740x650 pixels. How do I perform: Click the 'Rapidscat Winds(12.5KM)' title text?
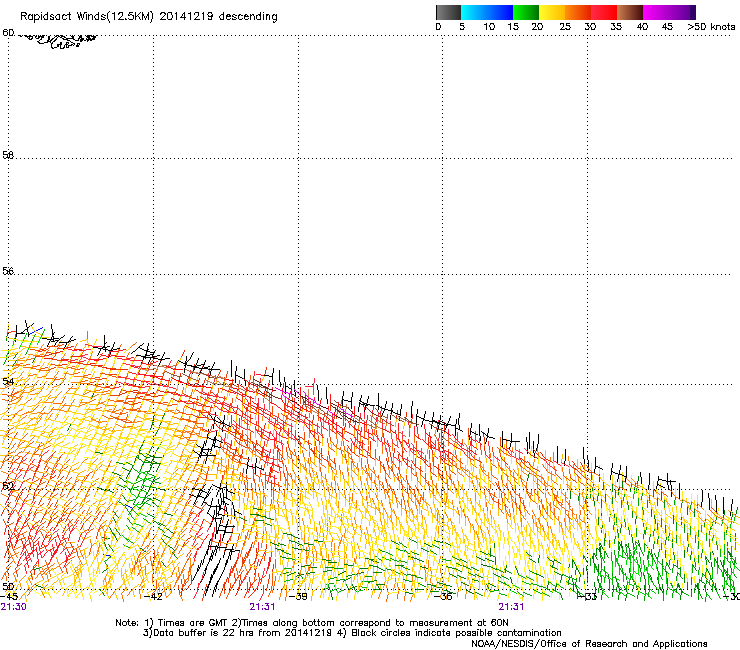87,17
